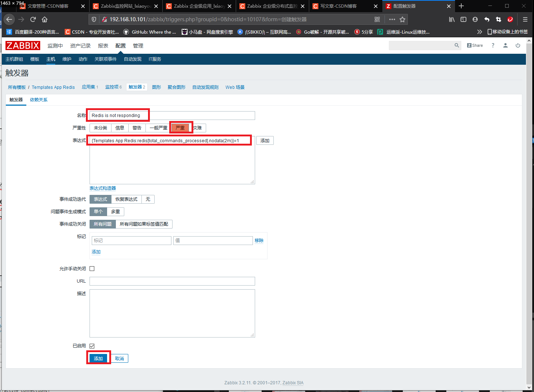The height and width of the screenshot is (392, 534).
Task: Open the 报表 top menu
Action: (103, 46)
